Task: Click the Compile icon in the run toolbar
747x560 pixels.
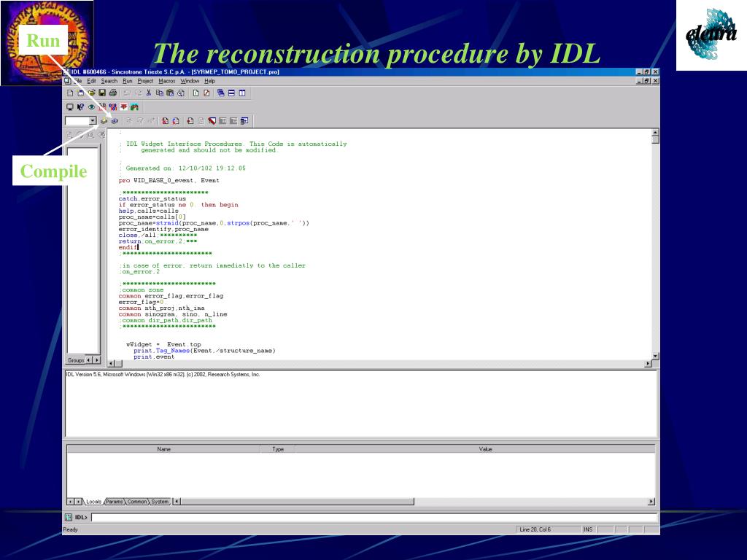Action: 104,121
